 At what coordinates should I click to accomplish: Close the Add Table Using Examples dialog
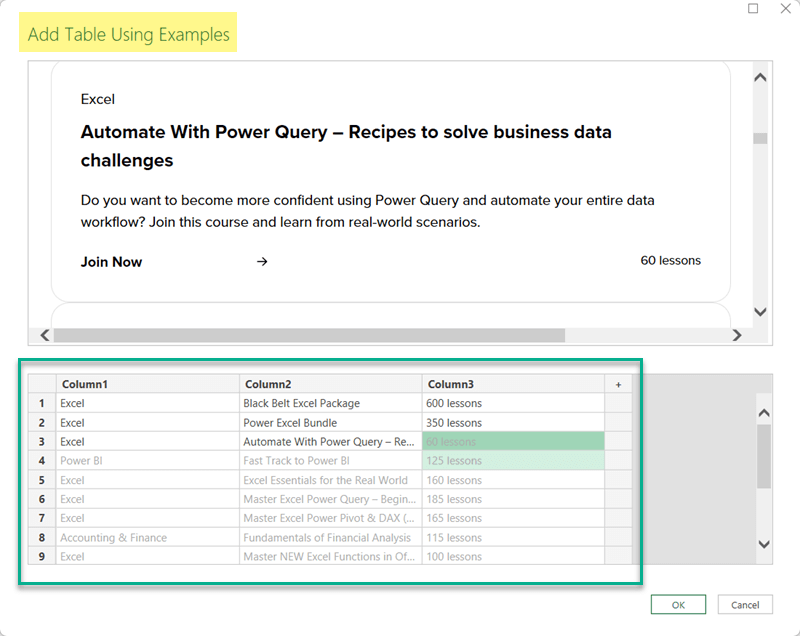[786, 8]
